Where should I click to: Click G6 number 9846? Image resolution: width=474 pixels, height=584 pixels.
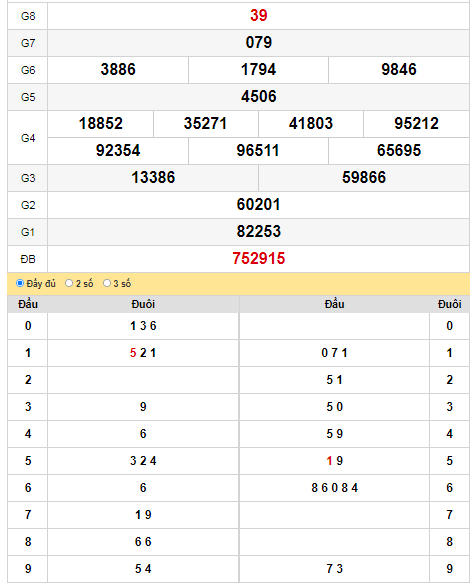[x=399, y=70]
